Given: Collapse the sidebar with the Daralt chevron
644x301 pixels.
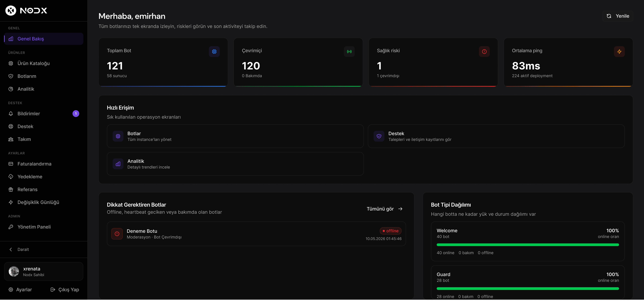Looking at the screenshot, I should tap(11, 250).
